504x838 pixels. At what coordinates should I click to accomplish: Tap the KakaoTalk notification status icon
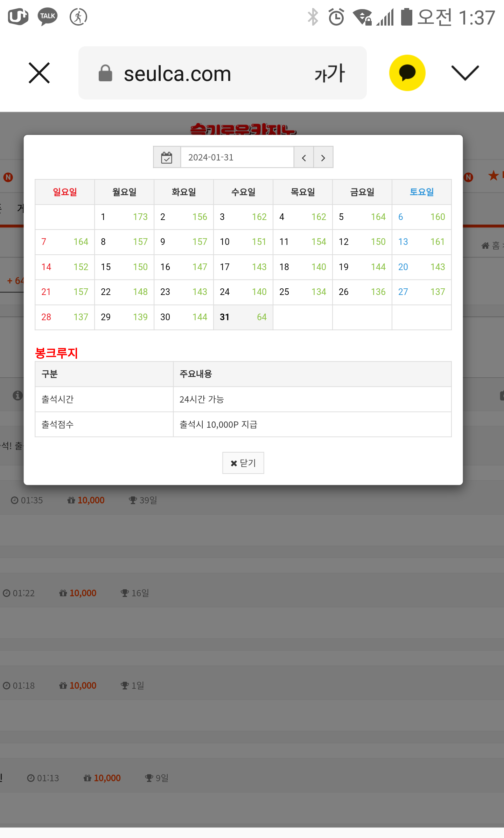(x=48, y=16)
